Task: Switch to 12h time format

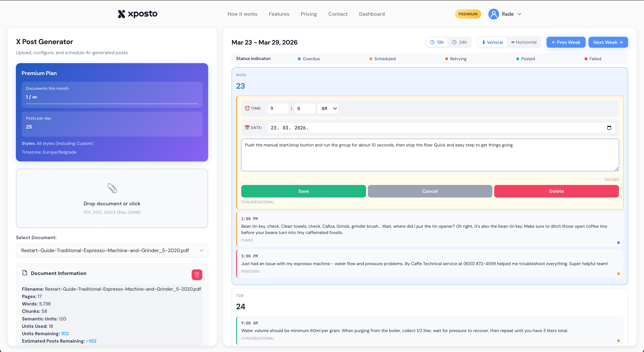Action: pyautogui.click(x=437, y=42)
